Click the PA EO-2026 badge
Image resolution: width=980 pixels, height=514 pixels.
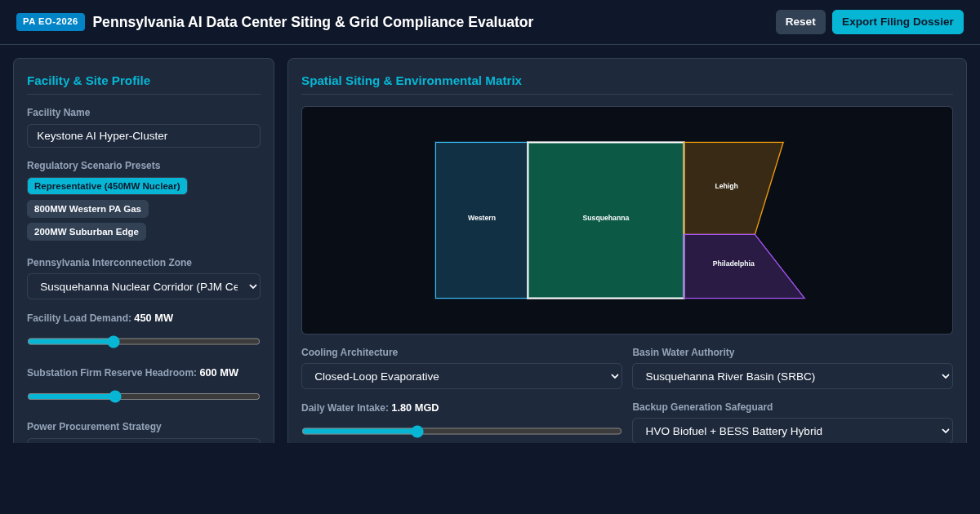tap(51, 22)
